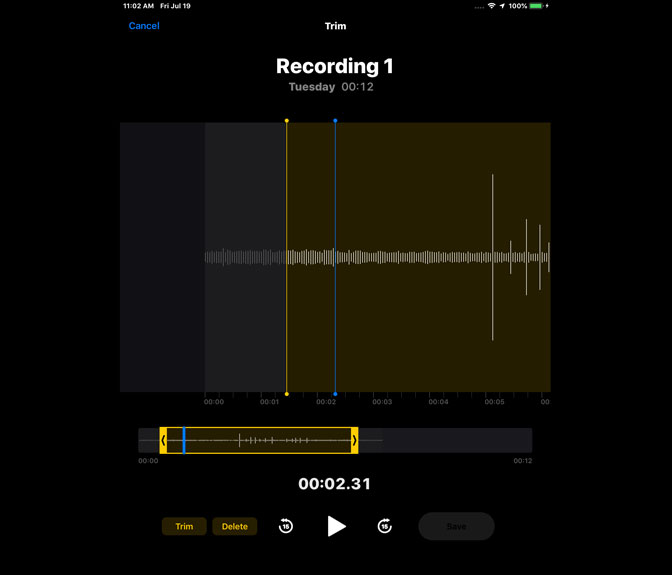
Task: Skip back 15 seconds
Action: (286, 526)
